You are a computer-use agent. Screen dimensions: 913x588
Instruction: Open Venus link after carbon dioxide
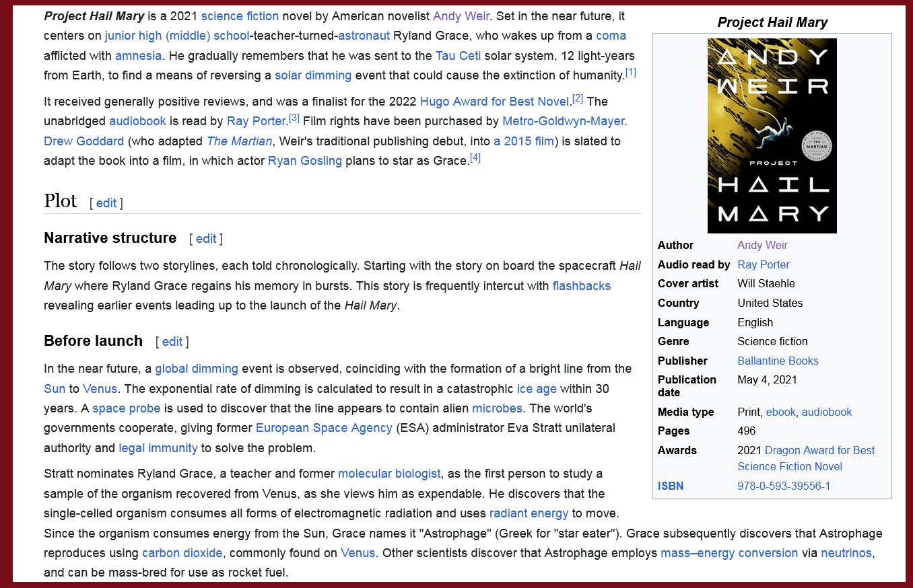[358, 553]
